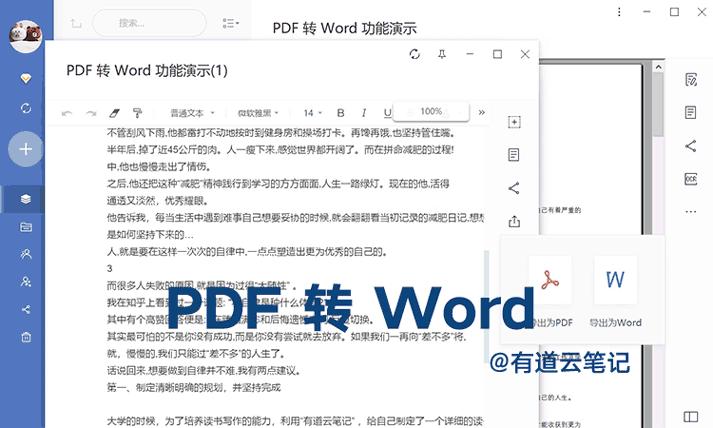Click the share icon in blue sidebar
The width and height of the screenshot is (713, 428).
(26, 310)
